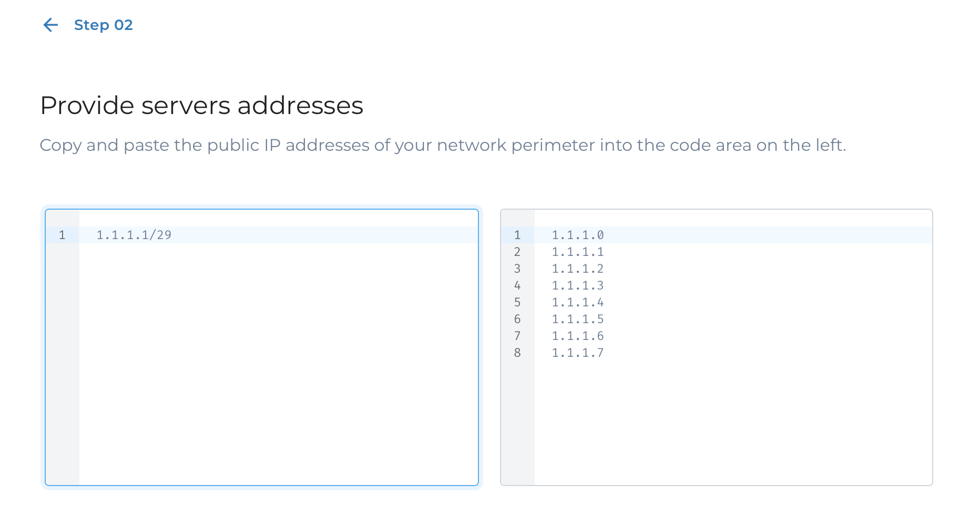Click line number 1 in right gutter
980x505 pixels.
coord(517,235)
